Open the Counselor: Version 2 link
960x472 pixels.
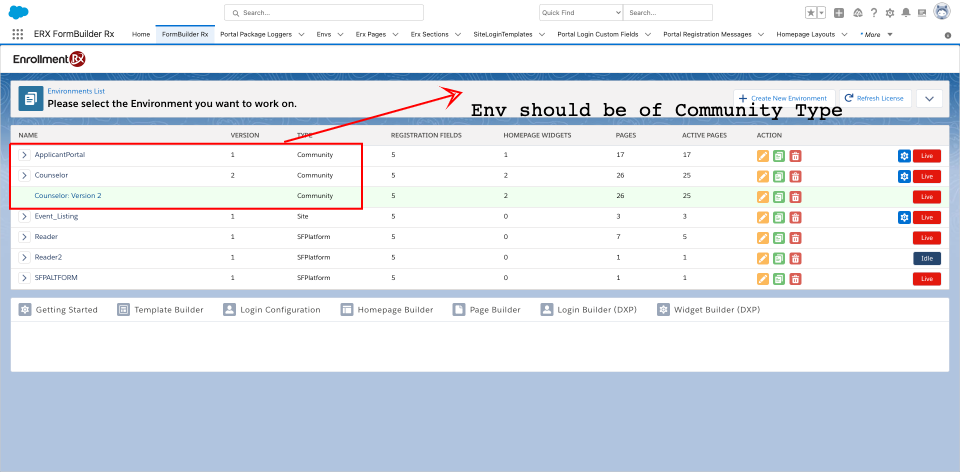coord(68,196)
